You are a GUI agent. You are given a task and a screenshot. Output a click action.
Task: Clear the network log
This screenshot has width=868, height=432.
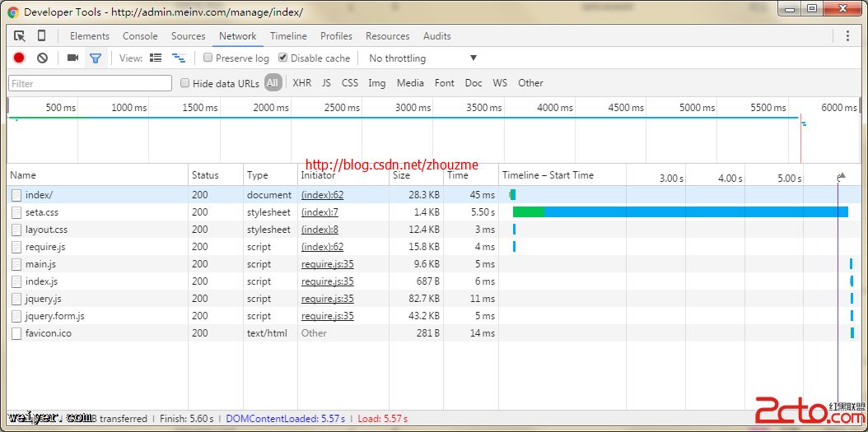(x=42, y=58)
